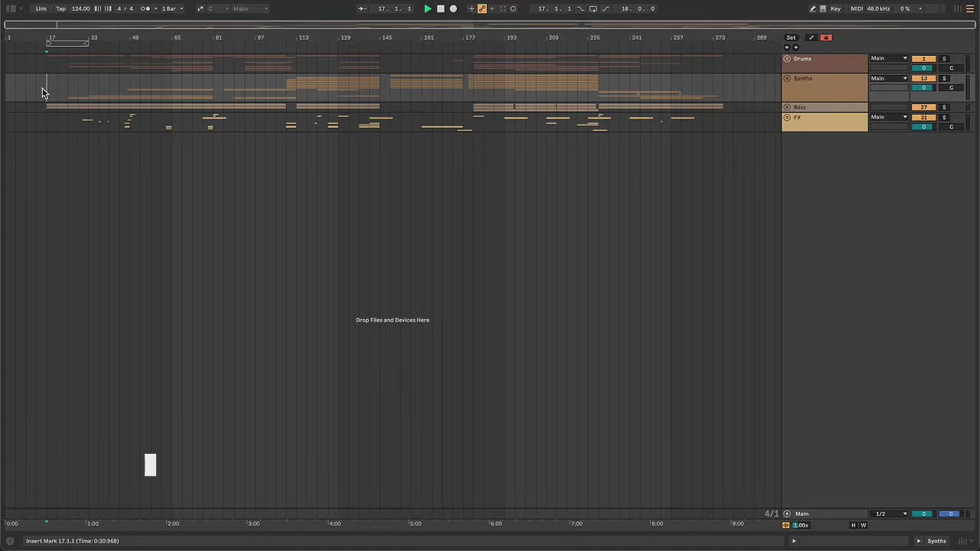Solo the Drums track
Screen dimensions: 980x551
click(x=944, y=59)
